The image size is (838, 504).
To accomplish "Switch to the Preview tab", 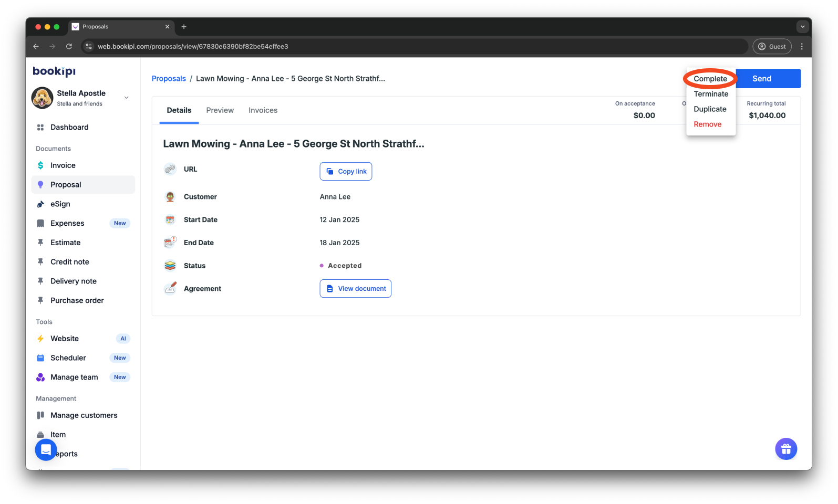I will click(x=220, y=110).
